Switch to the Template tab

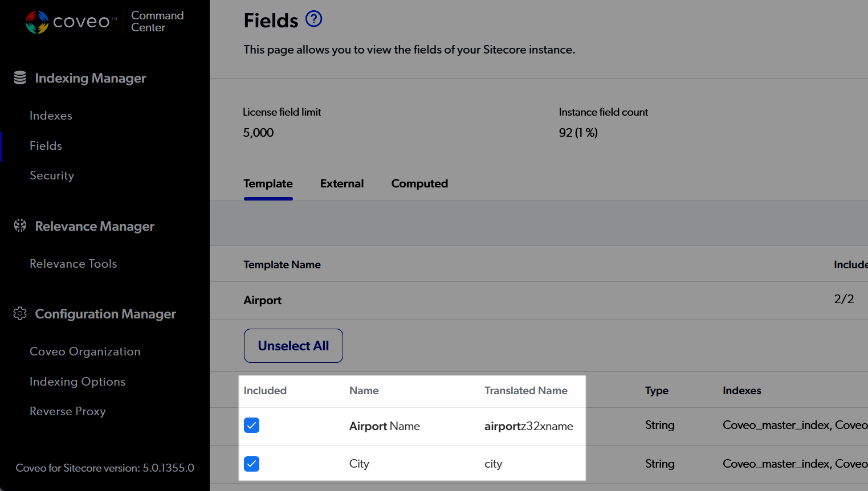click(268, 183)
